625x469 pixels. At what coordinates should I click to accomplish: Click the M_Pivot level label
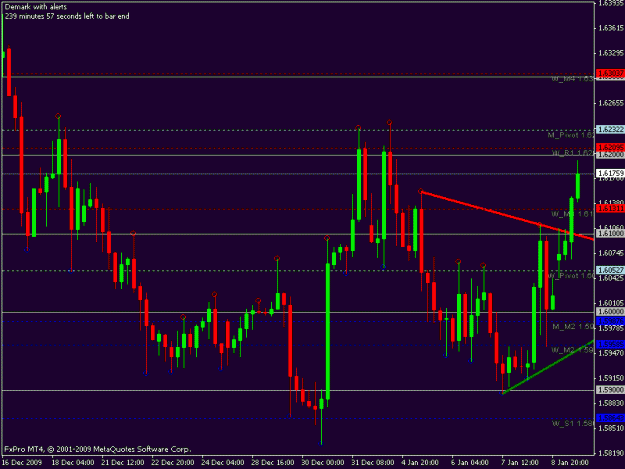click(571, 135)
